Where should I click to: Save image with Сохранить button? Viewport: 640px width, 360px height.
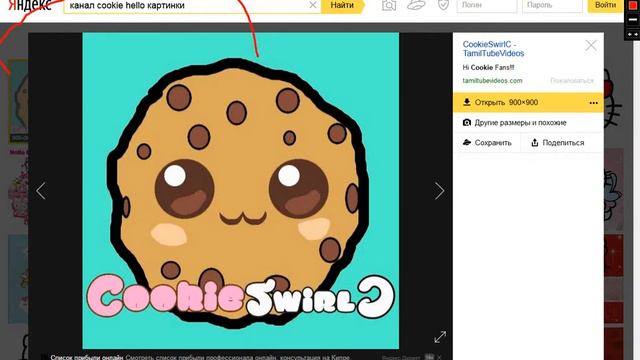click(x=487, y=142)
